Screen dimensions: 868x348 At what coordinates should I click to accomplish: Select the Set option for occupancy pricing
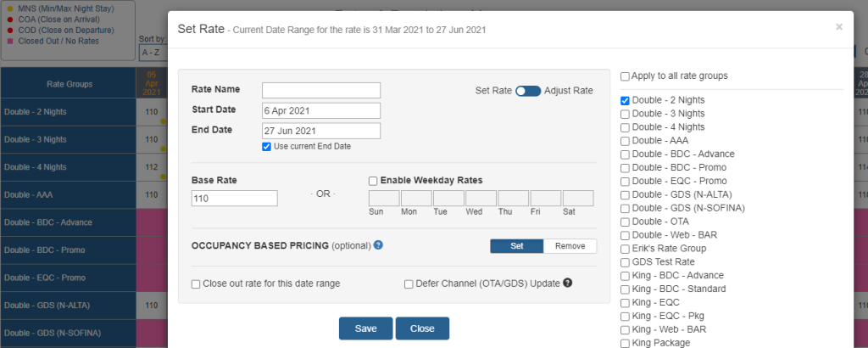[x=516, y=246]
